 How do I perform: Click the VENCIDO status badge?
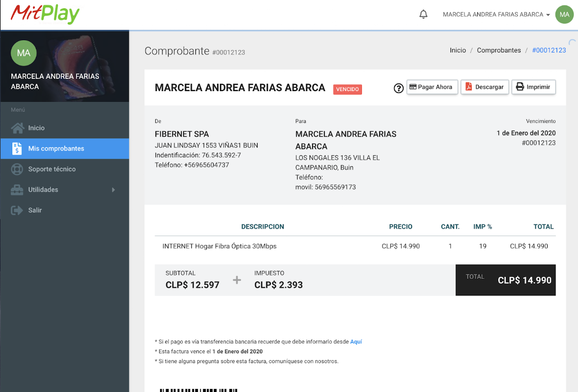[347, 89]
